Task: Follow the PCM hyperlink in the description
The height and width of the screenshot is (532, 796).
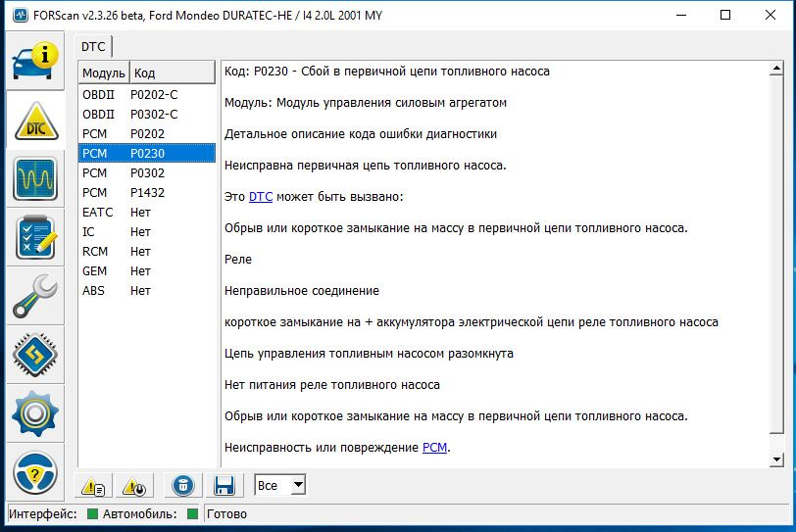Action: tap(434, 448)
